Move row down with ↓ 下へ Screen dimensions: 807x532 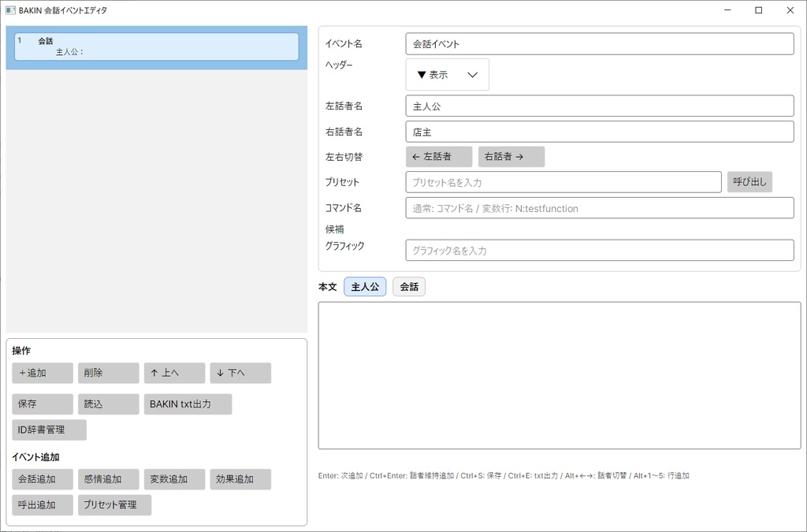(x=240, y=373)
